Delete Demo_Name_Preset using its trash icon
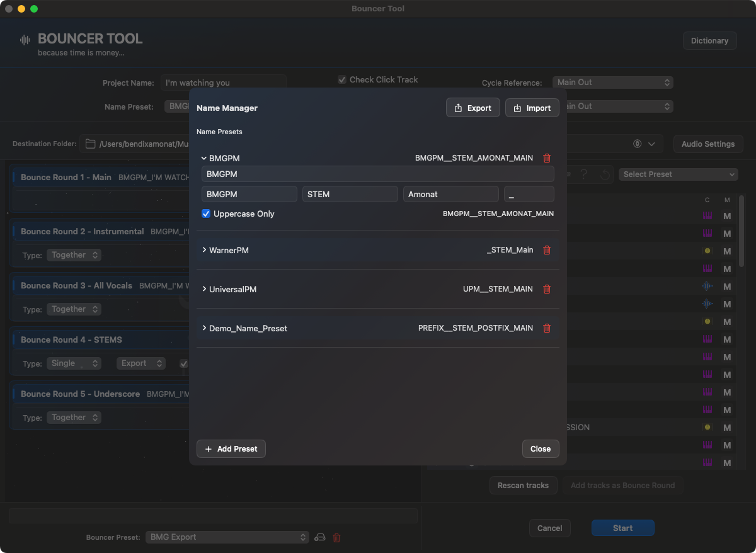756x553 pixels. tap(547, 328)
